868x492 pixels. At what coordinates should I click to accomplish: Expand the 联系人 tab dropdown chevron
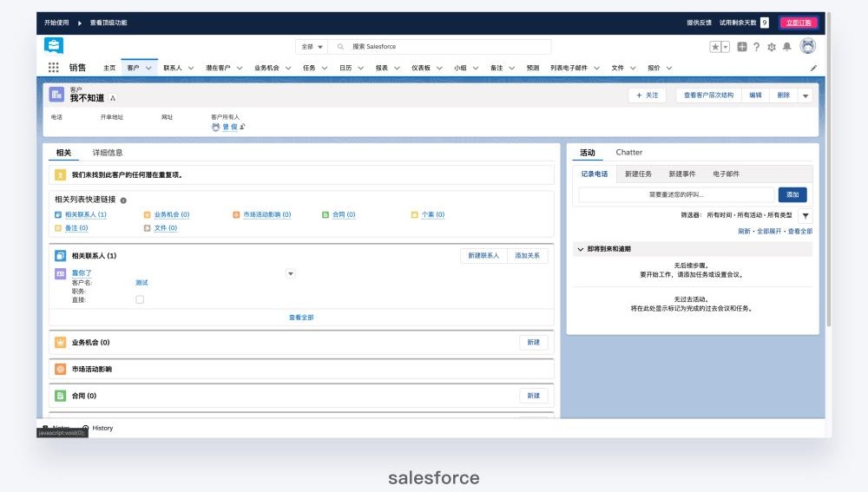pyautogui.click(x=191, y=68)
